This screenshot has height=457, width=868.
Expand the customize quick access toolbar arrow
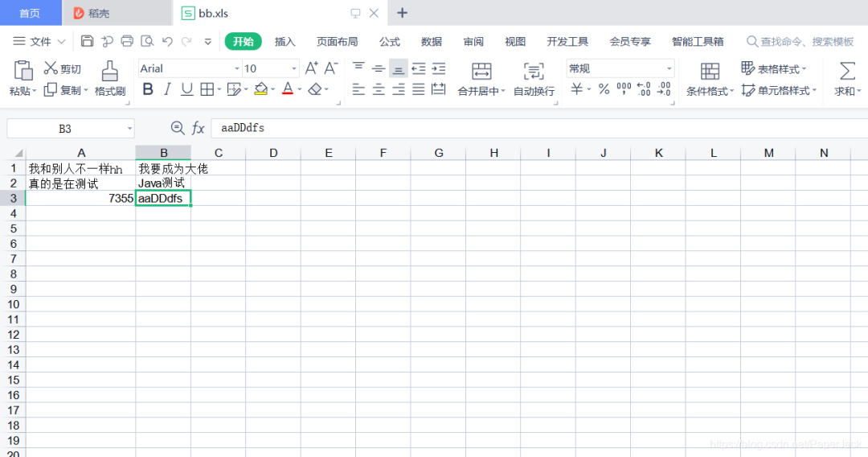click(x=207, y=42)
